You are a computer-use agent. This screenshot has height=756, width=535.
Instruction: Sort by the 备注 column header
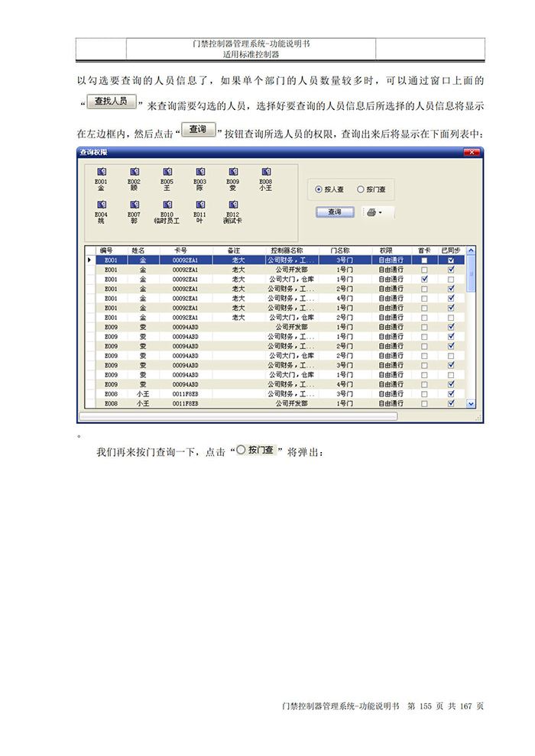click(x=234, y=250)
